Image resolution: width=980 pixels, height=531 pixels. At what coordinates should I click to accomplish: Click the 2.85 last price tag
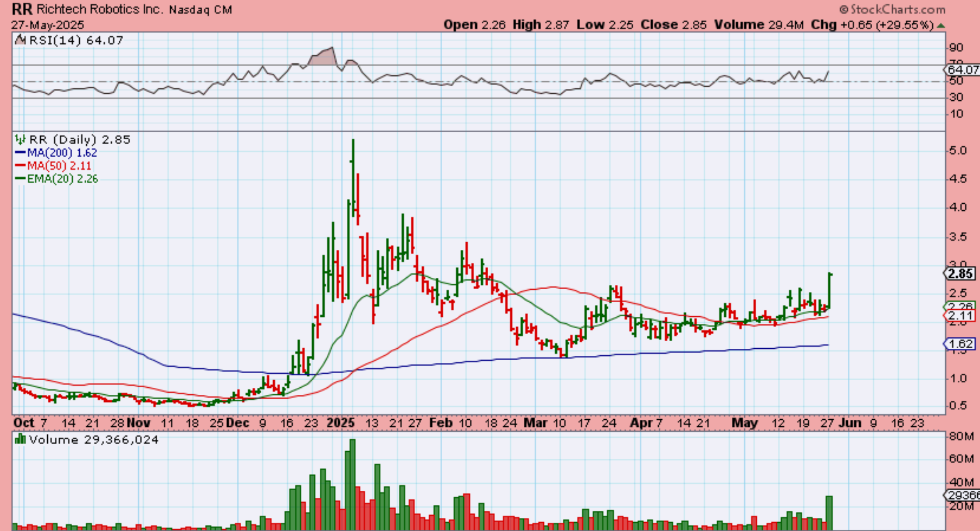click(960, 274)
